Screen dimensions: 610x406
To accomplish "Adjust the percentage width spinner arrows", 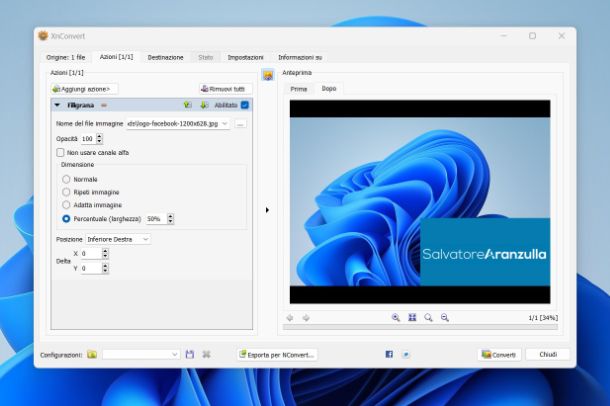I will coord(170,219).
